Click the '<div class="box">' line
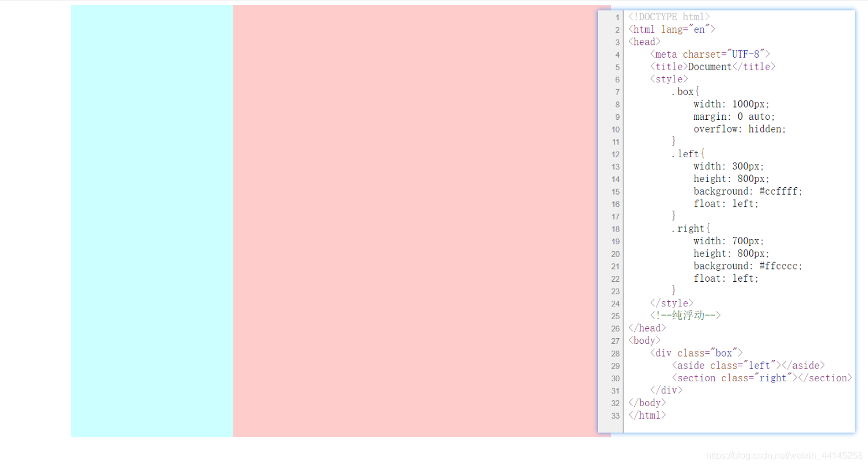The height and width of the screenshot is (466, 868). 696,353
